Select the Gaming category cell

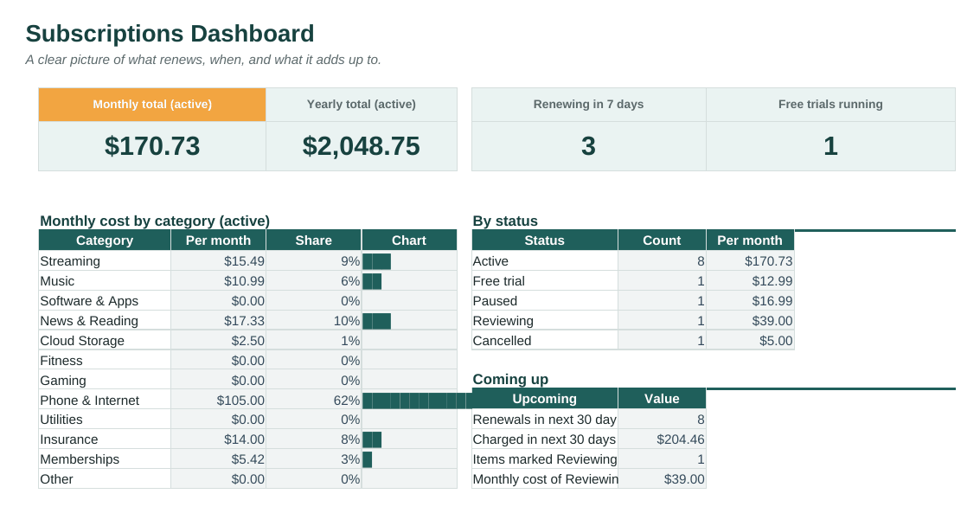pos(105,381)
